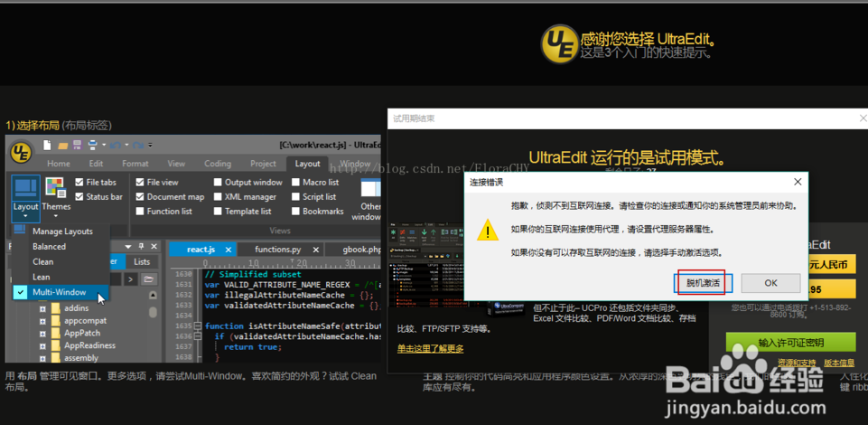Screen dimensions: 868x425
Task: Enable the Template list checkbox
Action: pyautogui.click(x=218, y=211)
